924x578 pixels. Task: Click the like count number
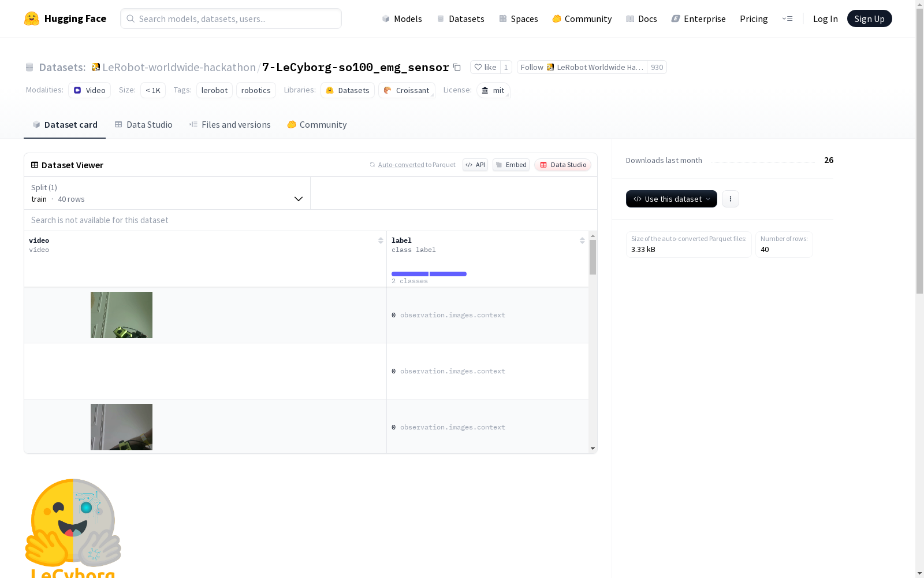506,67
